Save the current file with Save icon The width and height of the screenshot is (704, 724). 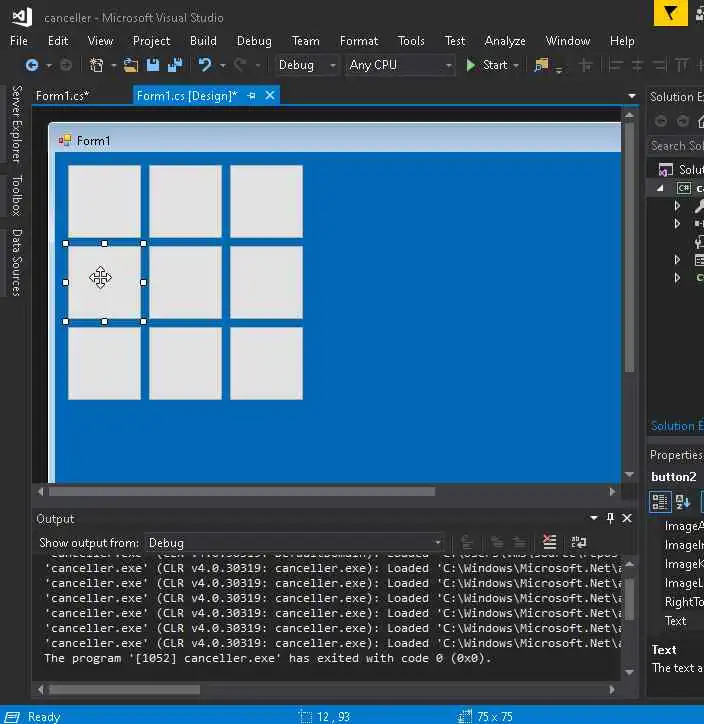pos(153,65)
